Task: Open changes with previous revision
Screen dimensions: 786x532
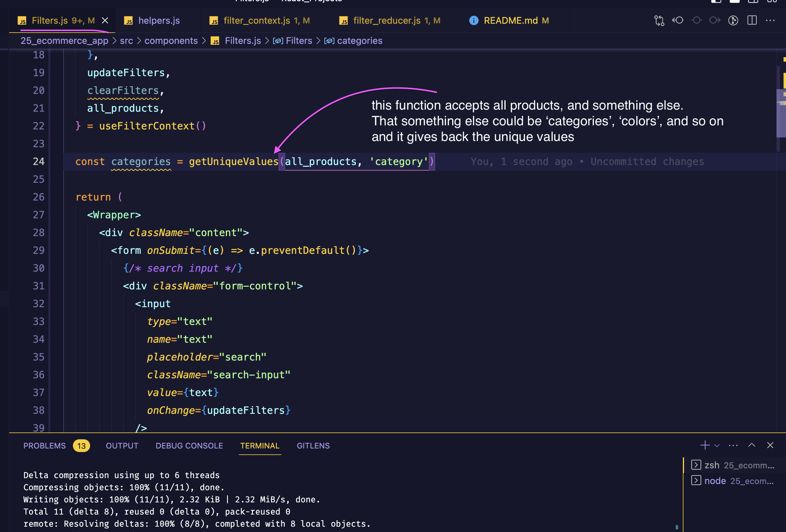Action: tap(678, 21)
